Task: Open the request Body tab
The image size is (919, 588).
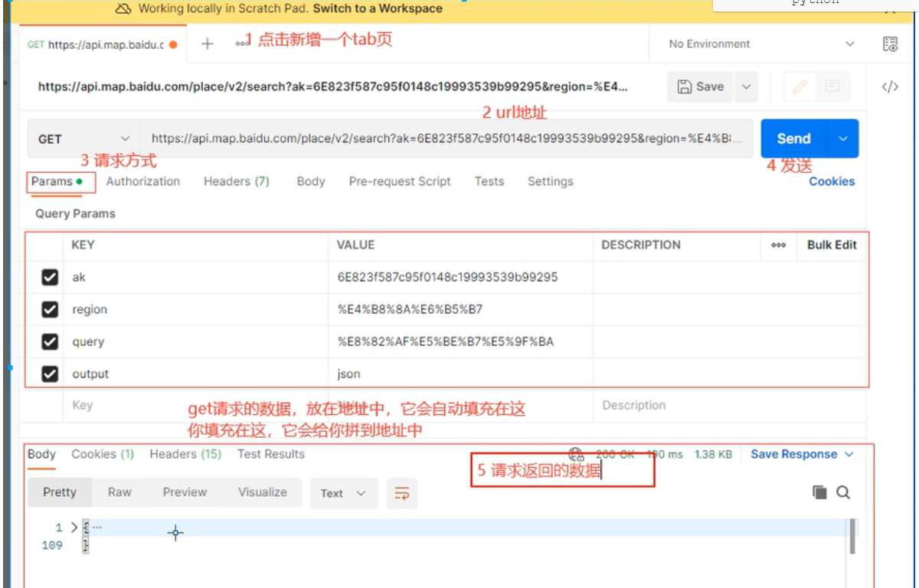Action: (311, 181)
